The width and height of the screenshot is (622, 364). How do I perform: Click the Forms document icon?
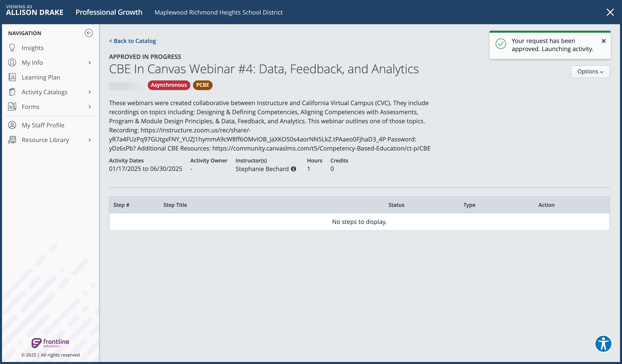12,107
